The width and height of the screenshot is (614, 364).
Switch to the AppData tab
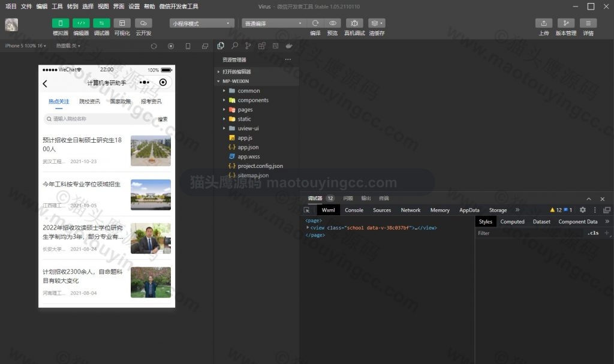[x=469, y=210]
